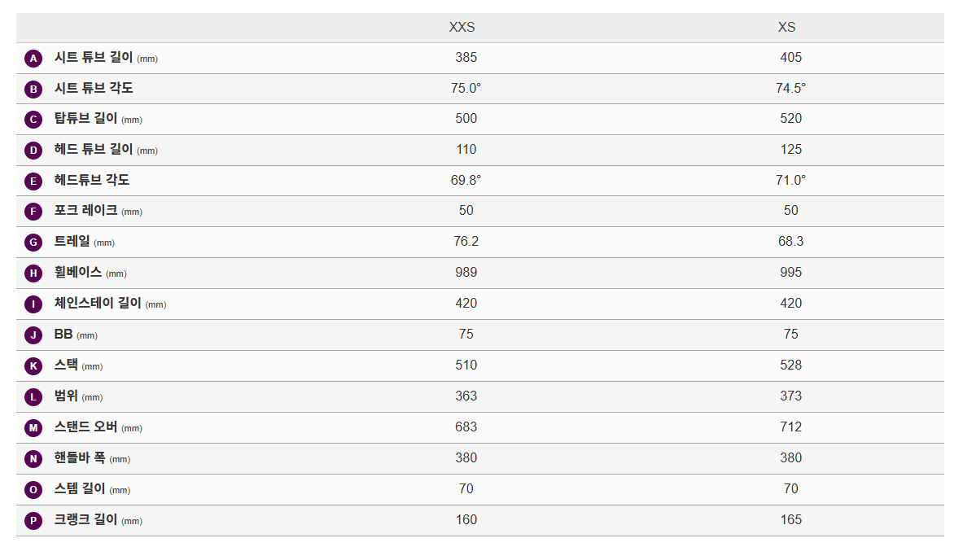The width and height of the screenshot is (963, 560).
Task: Click the XS head tube angle 71.0°
Action: pos(790,180)
